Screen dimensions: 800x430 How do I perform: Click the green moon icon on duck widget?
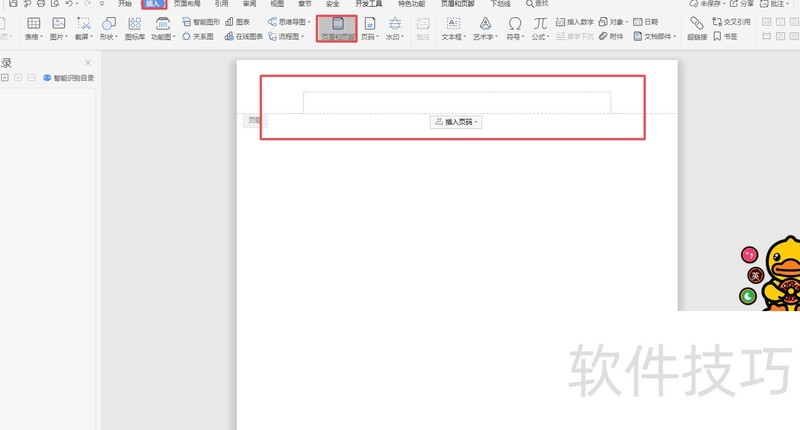tap(747, 296)
